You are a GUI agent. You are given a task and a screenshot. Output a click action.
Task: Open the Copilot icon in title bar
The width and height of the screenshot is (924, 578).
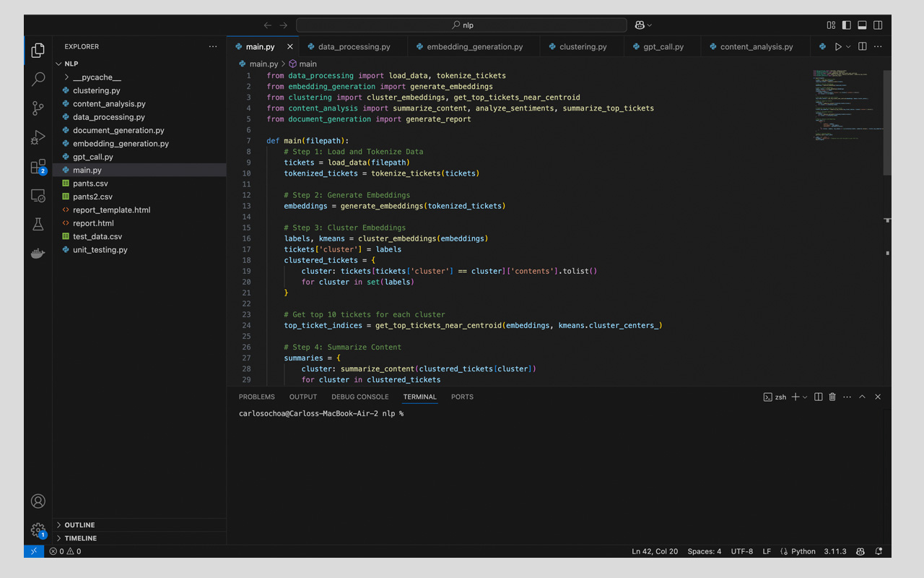[640, 25]
